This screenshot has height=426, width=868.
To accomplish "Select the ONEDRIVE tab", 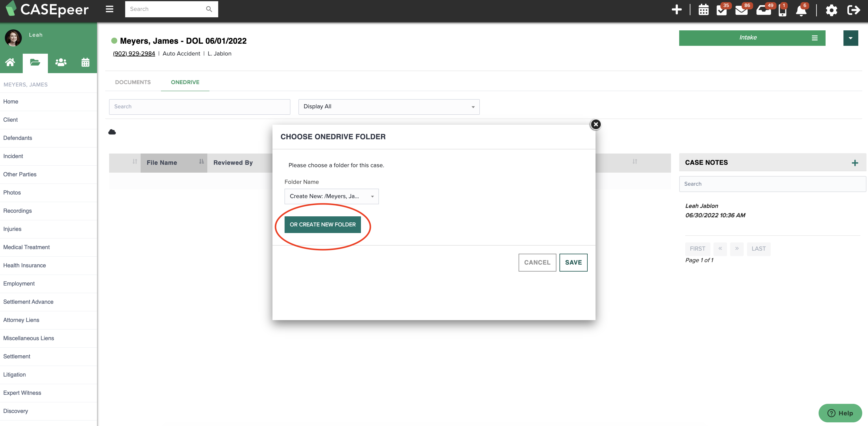I will tap(185, 82).
